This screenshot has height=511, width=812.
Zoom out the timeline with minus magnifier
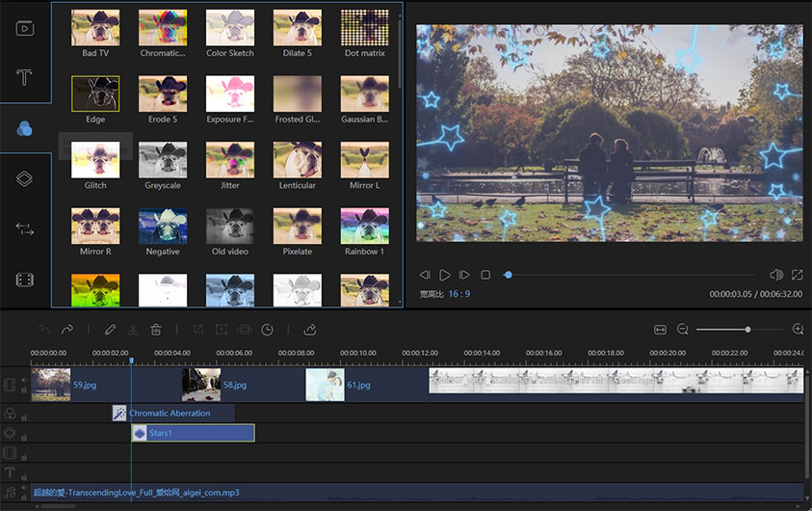pos(683,330)
